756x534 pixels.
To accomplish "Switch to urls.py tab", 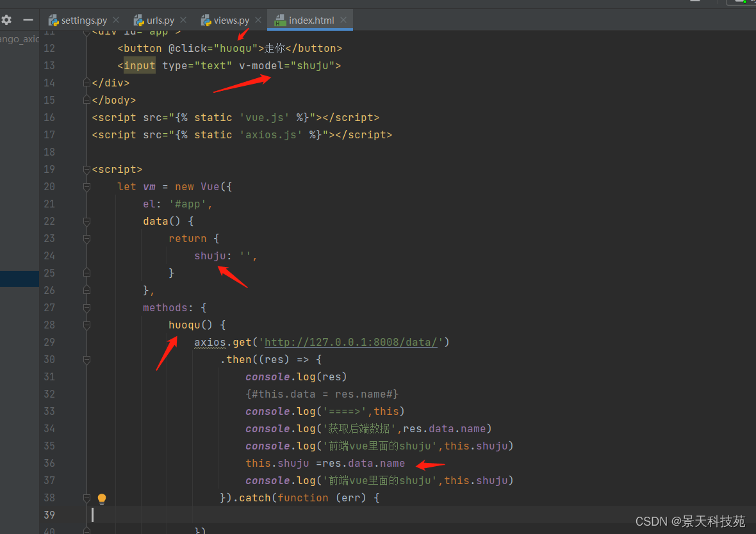I will (160, 20).
